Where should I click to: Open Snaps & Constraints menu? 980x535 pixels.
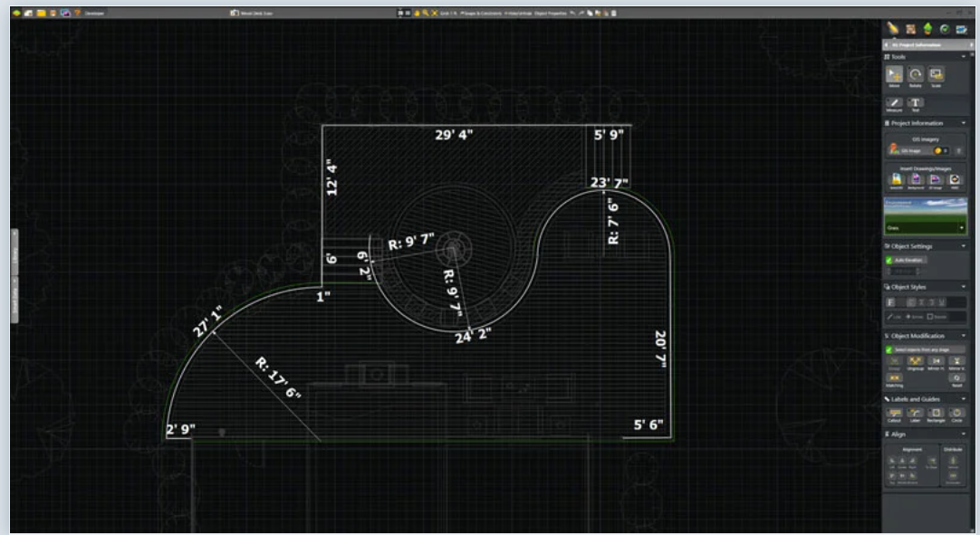coord(481,13)
